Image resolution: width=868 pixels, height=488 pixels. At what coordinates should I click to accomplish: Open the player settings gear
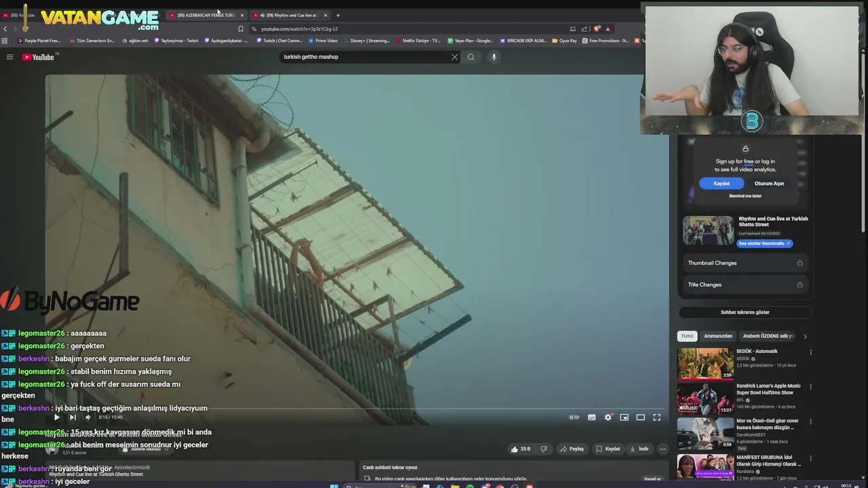point(608,418)
